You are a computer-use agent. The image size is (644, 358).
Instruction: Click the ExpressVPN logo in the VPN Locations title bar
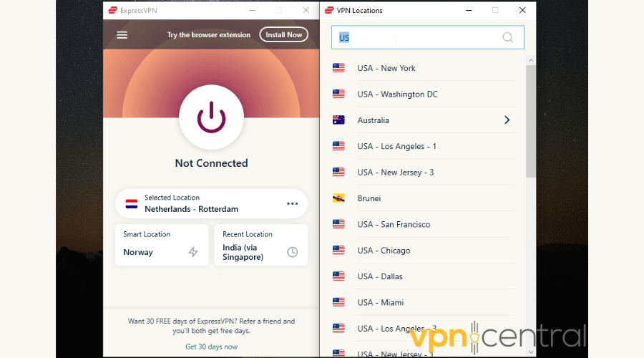329,10
